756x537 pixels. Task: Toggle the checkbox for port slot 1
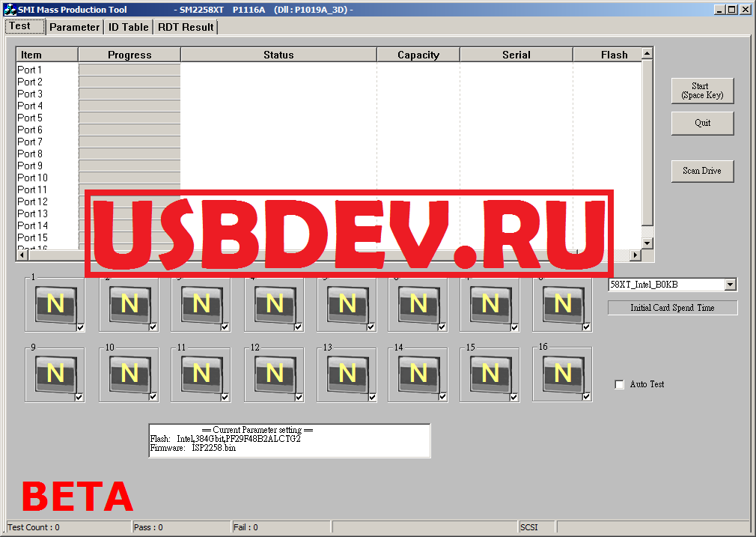coord(80,327)
